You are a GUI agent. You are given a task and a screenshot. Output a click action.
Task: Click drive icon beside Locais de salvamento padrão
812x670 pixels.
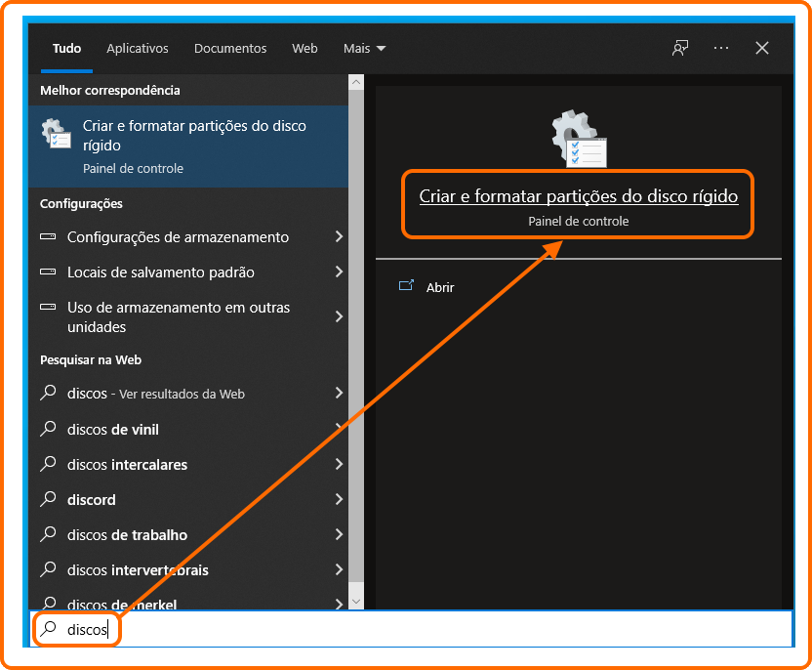point(48,272)
